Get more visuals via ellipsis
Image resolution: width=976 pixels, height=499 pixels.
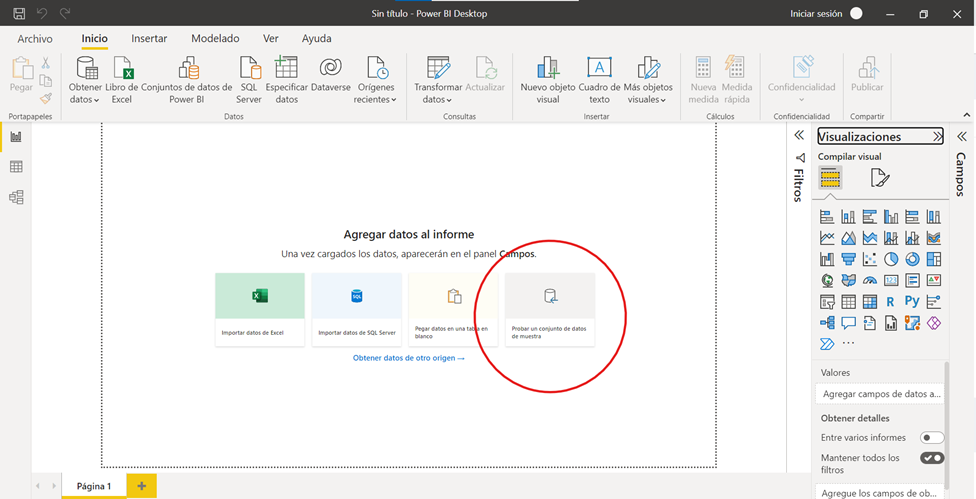[x=848, y=343]
